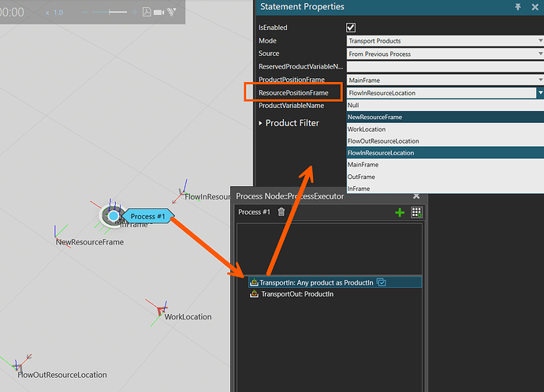Toggle the checkbox icon on TransportIn statement
Screen dimensions: 544x392
(382, 282)
